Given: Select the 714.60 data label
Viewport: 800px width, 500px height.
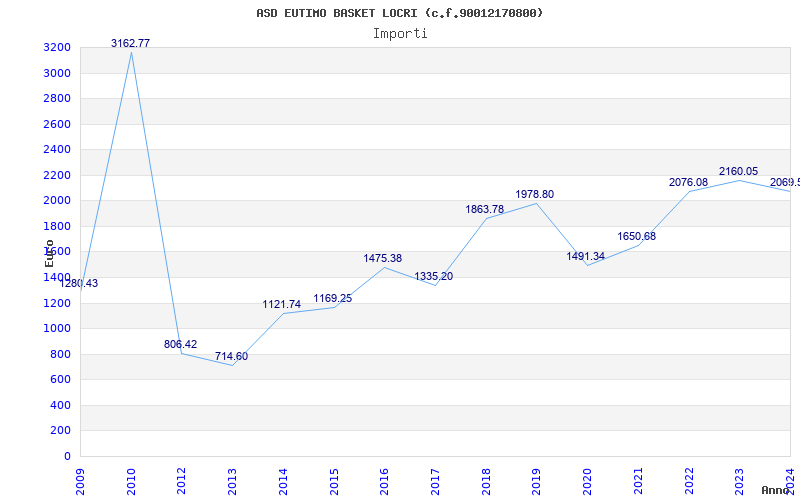Looking at the screenshot, I should click(231, 356).
